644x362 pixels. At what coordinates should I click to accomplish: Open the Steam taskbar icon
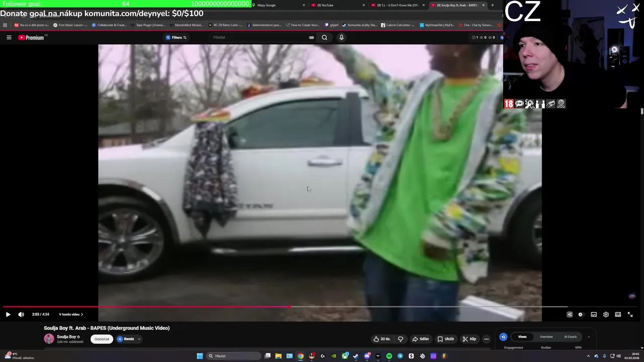[x=356, y=356]
